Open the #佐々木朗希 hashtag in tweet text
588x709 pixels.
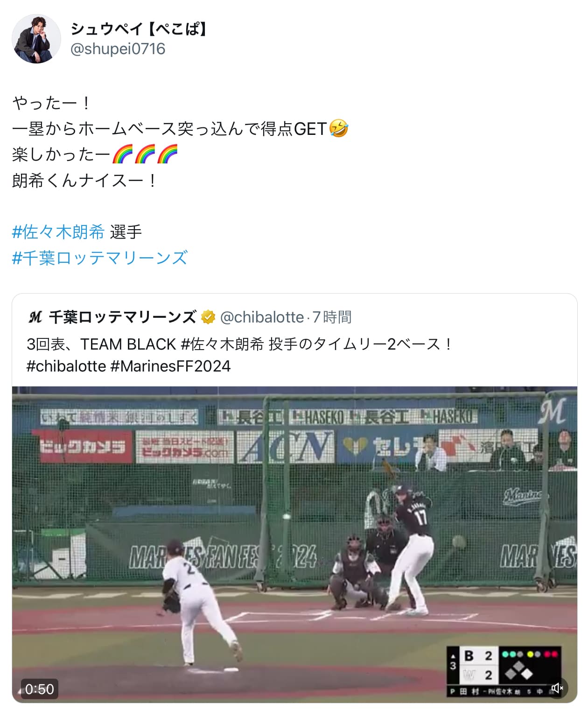(x=58, y=232)
